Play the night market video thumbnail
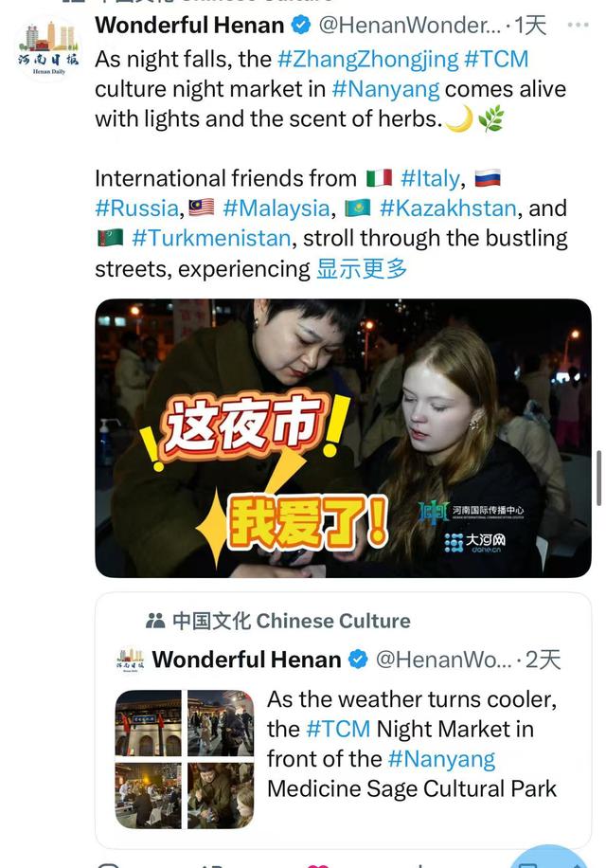 point(343,438)
